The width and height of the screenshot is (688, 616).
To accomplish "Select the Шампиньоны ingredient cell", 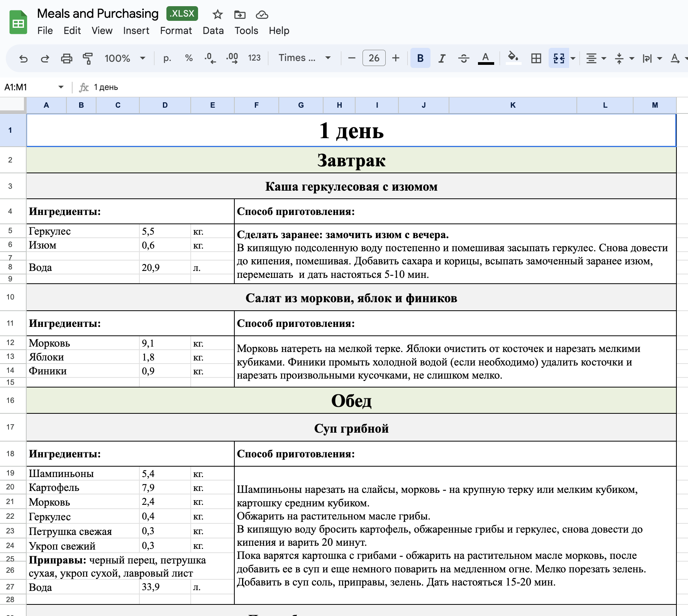I will coord(83,474).
